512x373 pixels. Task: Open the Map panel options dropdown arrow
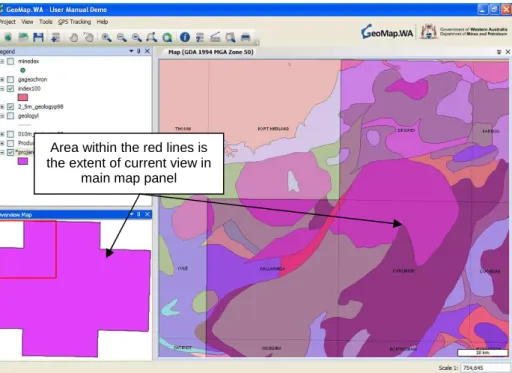point(499,52)
